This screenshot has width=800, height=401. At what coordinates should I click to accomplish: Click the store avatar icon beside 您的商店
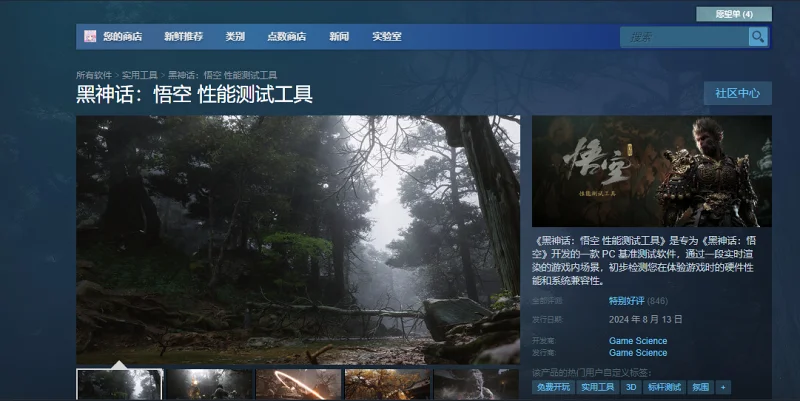click(90, 36)
